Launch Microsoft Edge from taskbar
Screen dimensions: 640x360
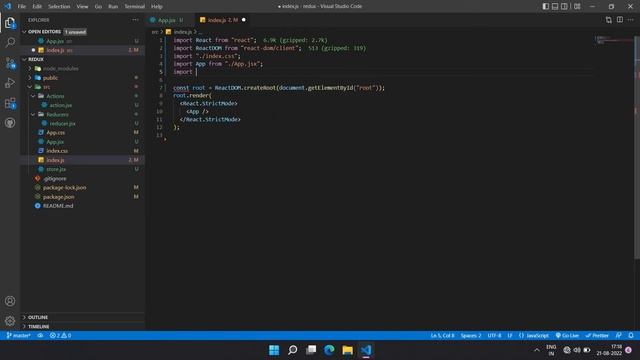(x=329, y=350)
